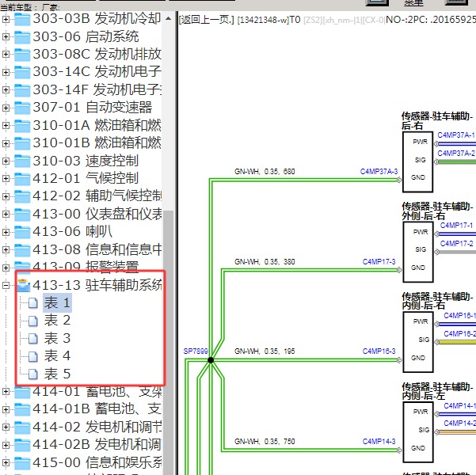Image resolution: width=476 pixels, height=475 pixels.
Task: Click the 传感器-驻车辅助-外侧-后-右 component box
Action: pyautogui.click(x=418, y=252)
